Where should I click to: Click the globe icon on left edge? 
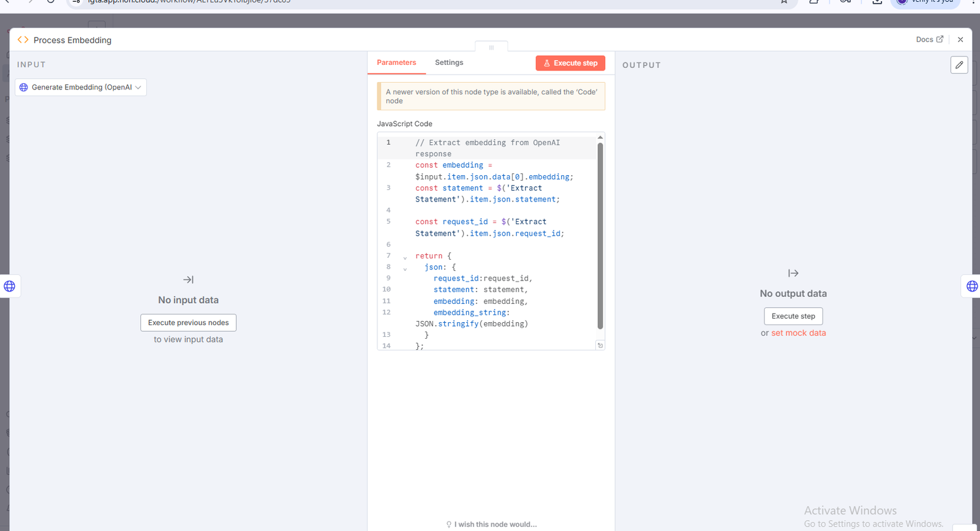pyautogui.click(x=10, y=286)
